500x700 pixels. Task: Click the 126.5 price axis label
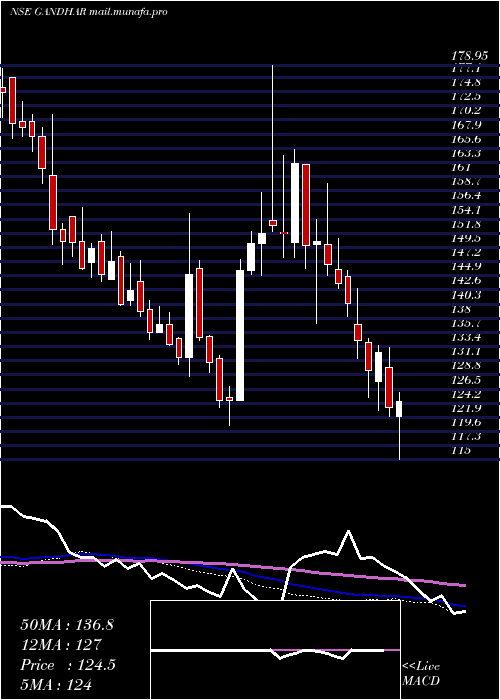click(x=466, y=380)
